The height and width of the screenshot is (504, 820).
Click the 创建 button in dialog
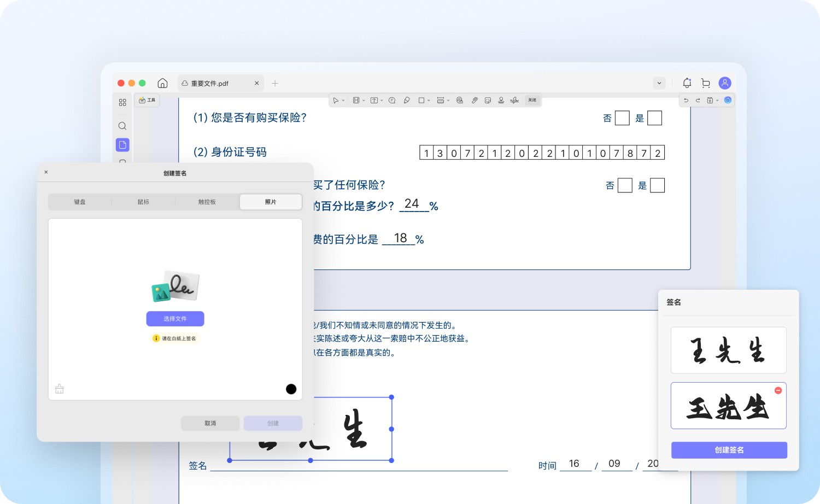click(x=273, y=423)
